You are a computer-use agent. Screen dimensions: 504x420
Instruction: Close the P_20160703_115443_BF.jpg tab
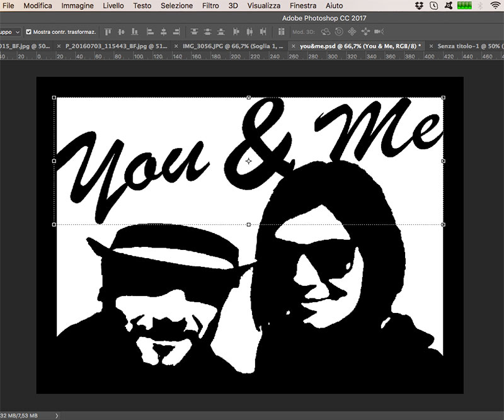59,46
